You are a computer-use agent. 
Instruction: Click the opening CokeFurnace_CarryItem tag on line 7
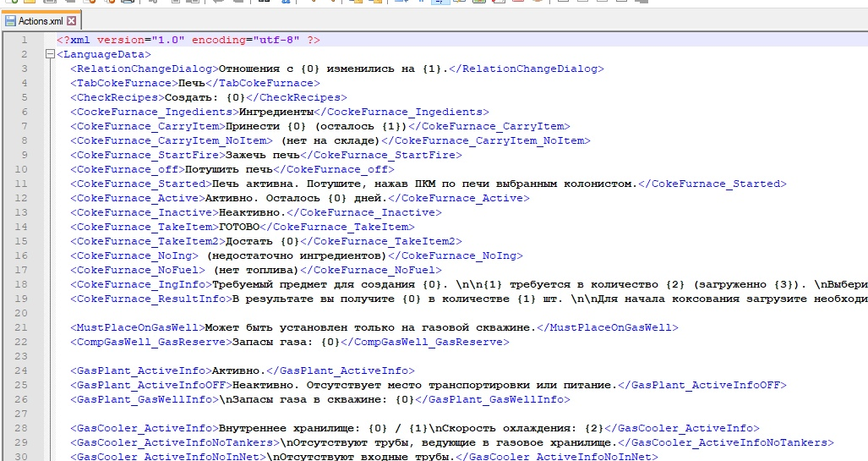[148, 126]
